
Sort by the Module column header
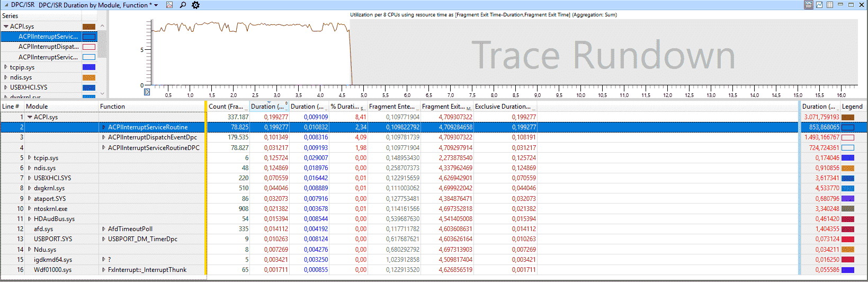click(61, 107)
